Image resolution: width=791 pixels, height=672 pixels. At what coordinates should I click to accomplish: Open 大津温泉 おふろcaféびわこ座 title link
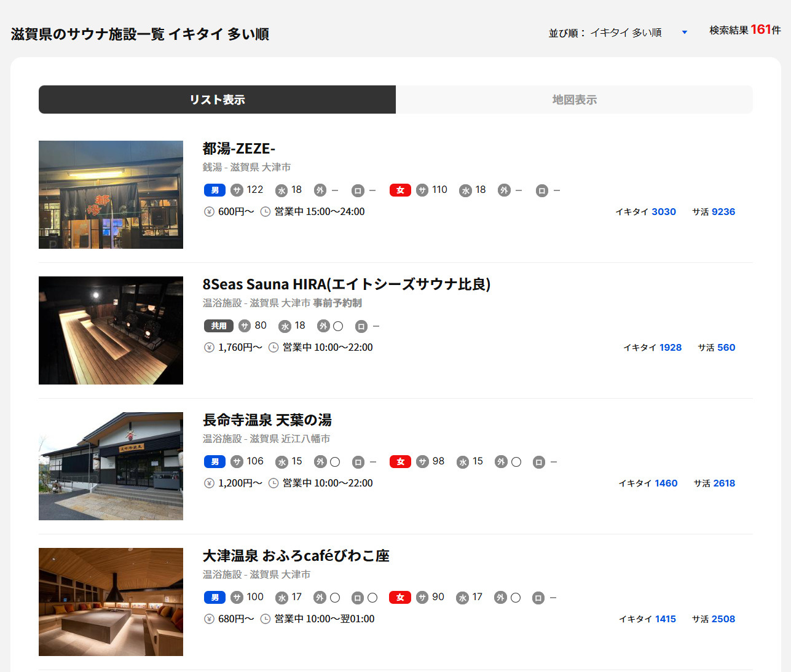[x=296, y=556]
